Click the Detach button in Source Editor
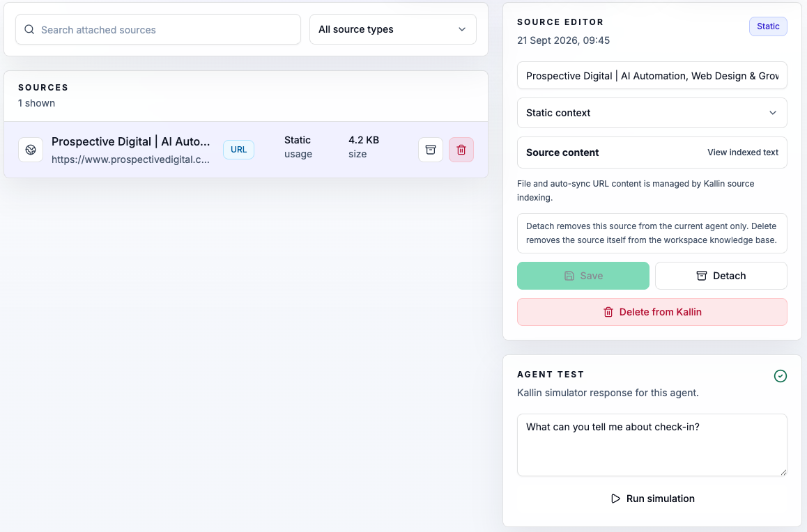This screenshot has width=807, height=532. click(x=721, y=276)
